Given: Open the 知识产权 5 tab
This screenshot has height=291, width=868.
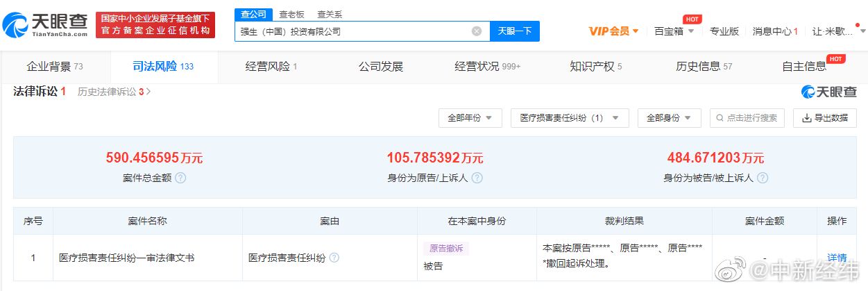Looking at the screenshot, I should [x=596, y=67].
